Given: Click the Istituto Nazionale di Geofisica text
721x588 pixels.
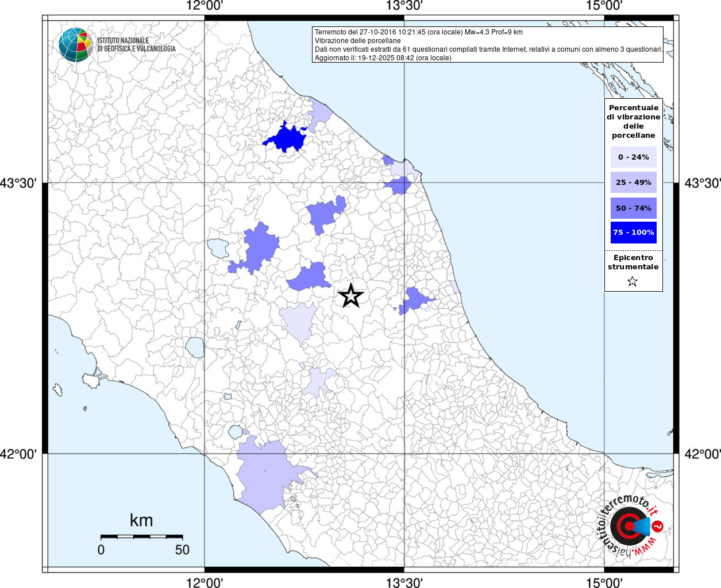Looking at the screenshot, I should (136, 45).
